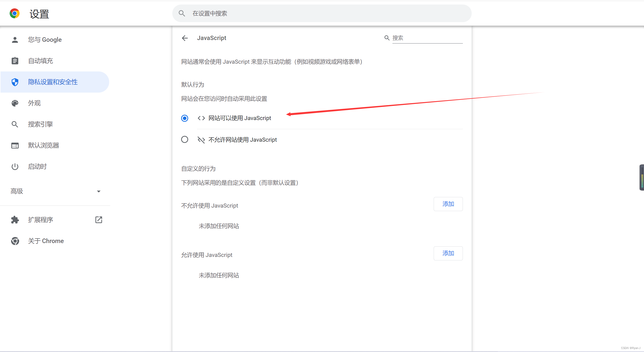Click the dark widget docked at the right screen edge
644x352 pixels.
pos(642,177)
